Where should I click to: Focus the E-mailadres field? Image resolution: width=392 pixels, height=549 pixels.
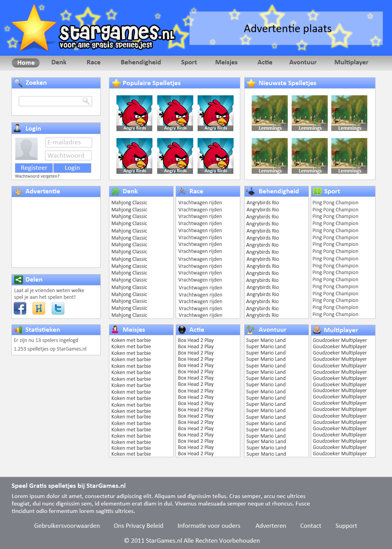pyautogui.click(x=69, y=142)
